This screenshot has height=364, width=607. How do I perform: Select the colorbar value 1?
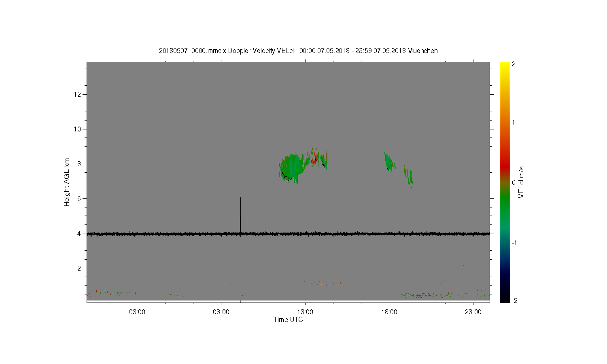[514, 122]
